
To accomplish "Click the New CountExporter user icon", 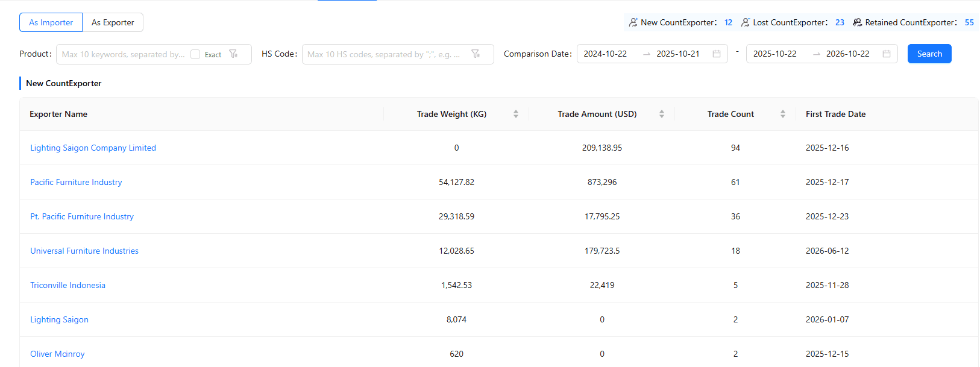I will pyautogui.click(x=633, y=22).
